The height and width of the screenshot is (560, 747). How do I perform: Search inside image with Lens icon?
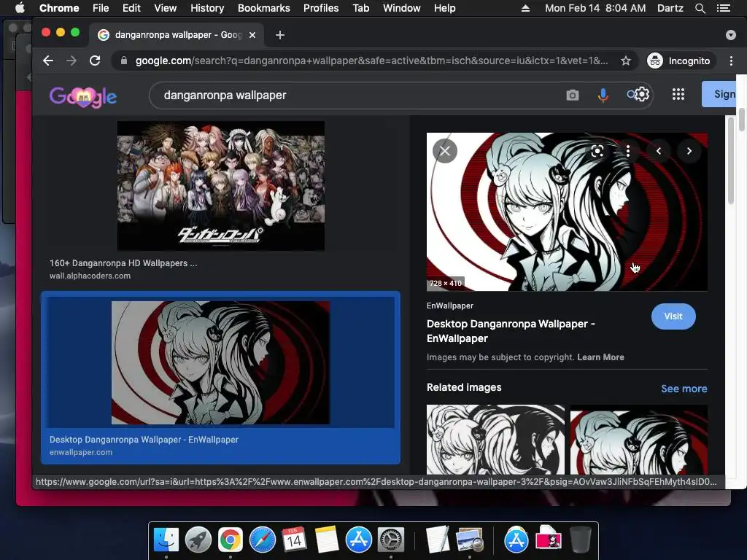pos(597,151)
